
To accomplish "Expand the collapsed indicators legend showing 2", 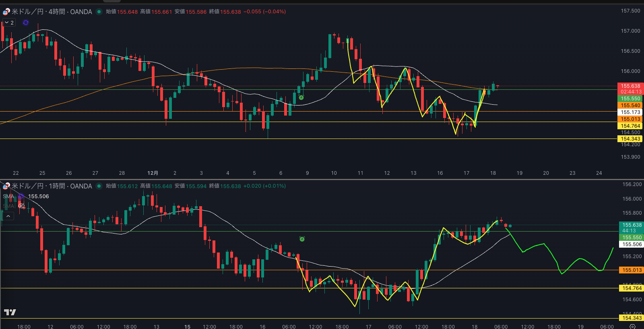I will [9, 23].
